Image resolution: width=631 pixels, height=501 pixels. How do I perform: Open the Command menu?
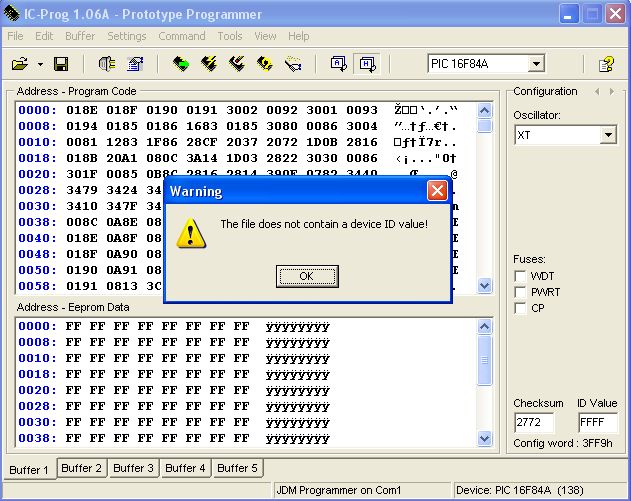(182, 36)
